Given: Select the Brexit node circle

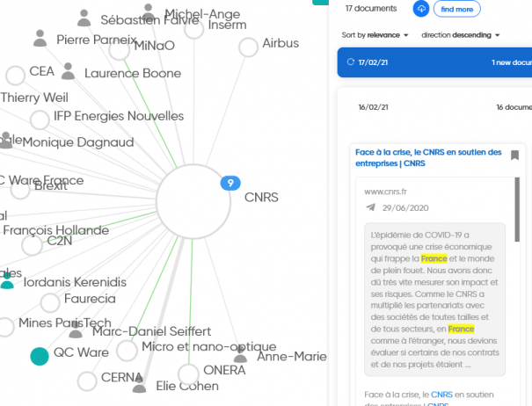Looking at the screenshot, I should 20,189.
